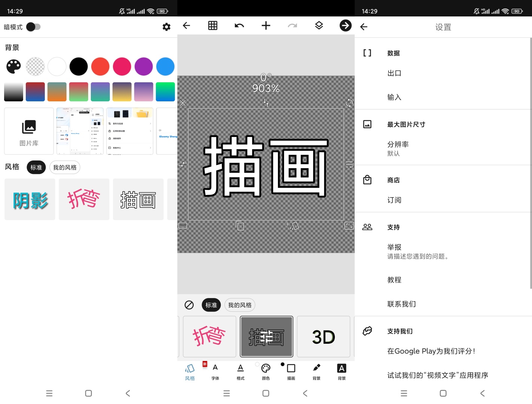The image size is (532, 404).
Task: Choose the red background color swatch
Action: click(x=100, y=67)
